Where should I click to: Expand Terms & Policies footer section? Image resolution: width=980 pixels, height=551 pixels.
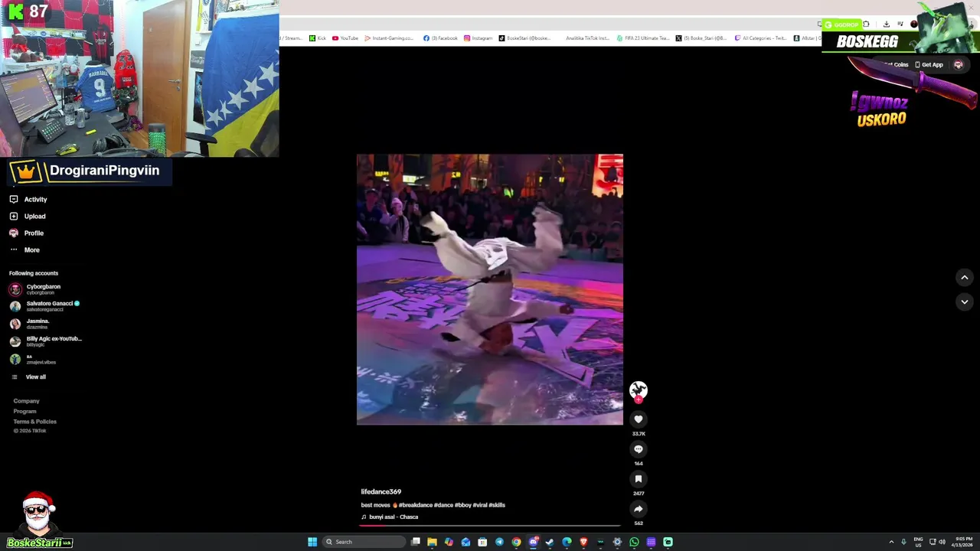[x=34, y=422]
